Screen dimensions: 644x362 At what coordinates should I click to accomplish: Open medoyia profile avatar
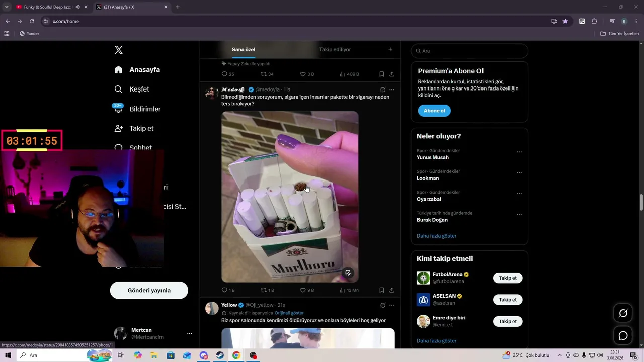(x=212, y=93)
